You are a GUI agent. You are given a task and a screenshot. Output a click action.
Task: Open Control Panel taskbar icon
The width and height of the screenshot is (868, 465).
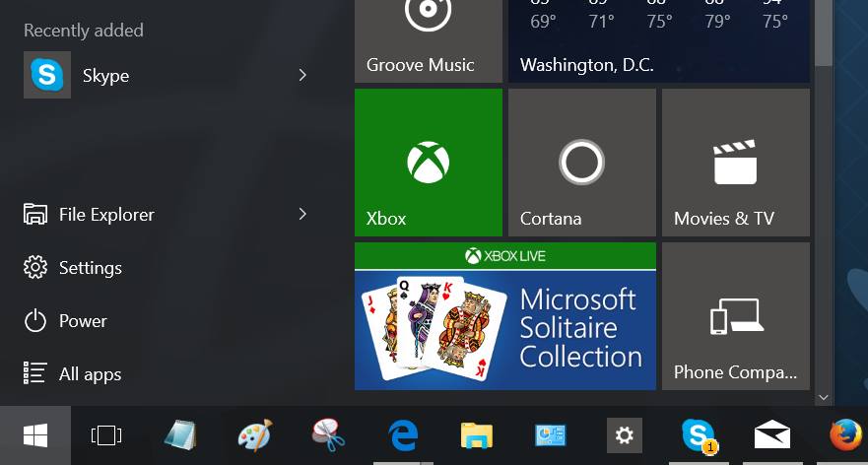(x=550, y=435)
